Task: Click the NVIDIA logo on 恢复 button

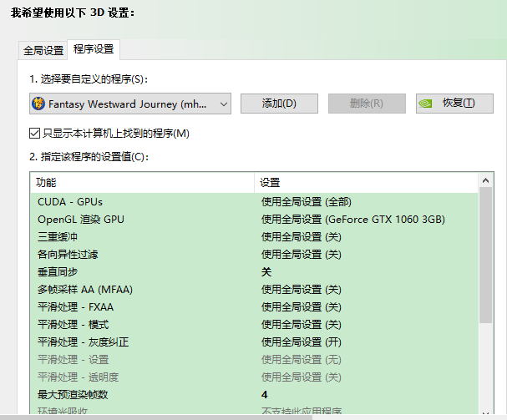Action: [x=425, y=104]
